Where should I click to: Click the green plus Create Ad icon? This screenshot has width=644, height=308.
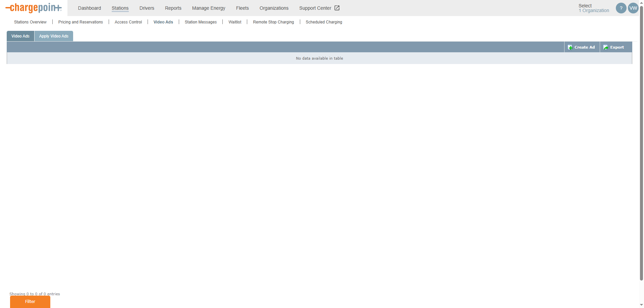tap(570, 47)
